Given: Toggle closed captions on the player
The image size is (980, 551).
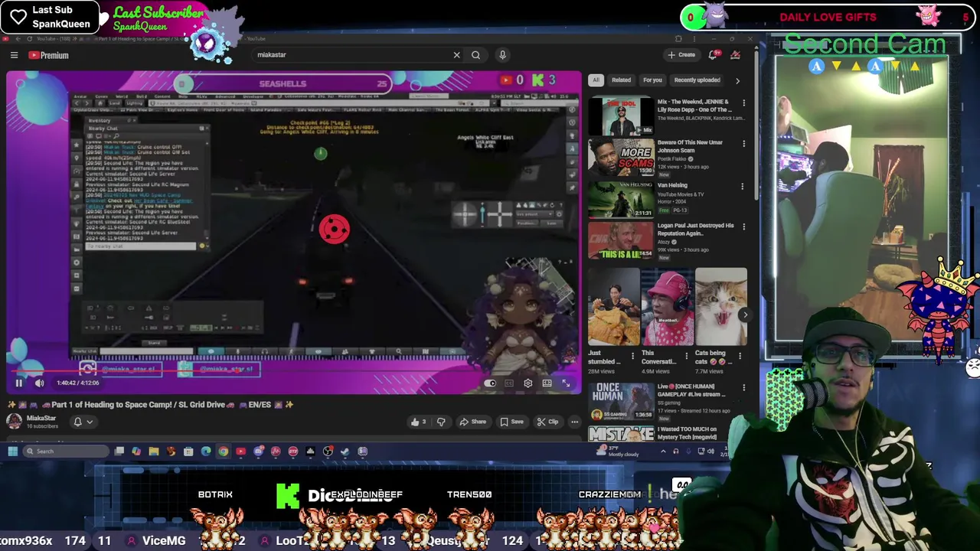Looking at the screenshot, I should pyautogui.click(x=509, y=383).
